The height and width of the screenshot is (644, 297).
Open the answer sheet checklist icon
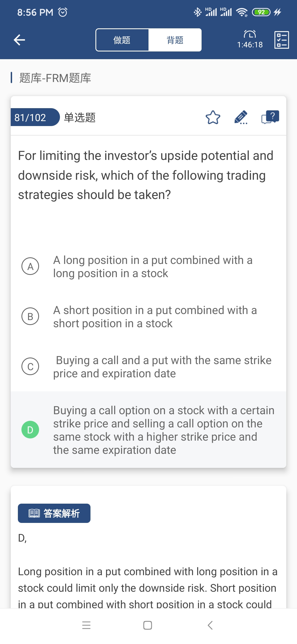[x=282, y=40]
